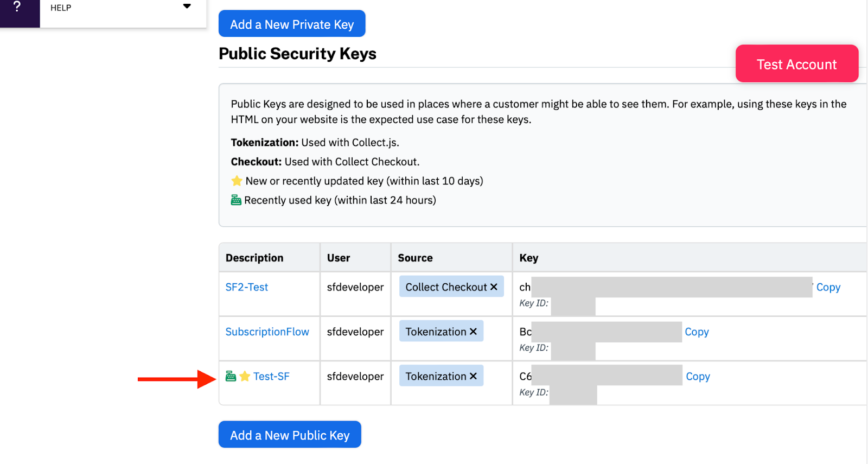Image resolution: width=868 pixels, height=464 pixels.
Task: Copy the SubscriptionFlow public key
Action: pos(697,332)
